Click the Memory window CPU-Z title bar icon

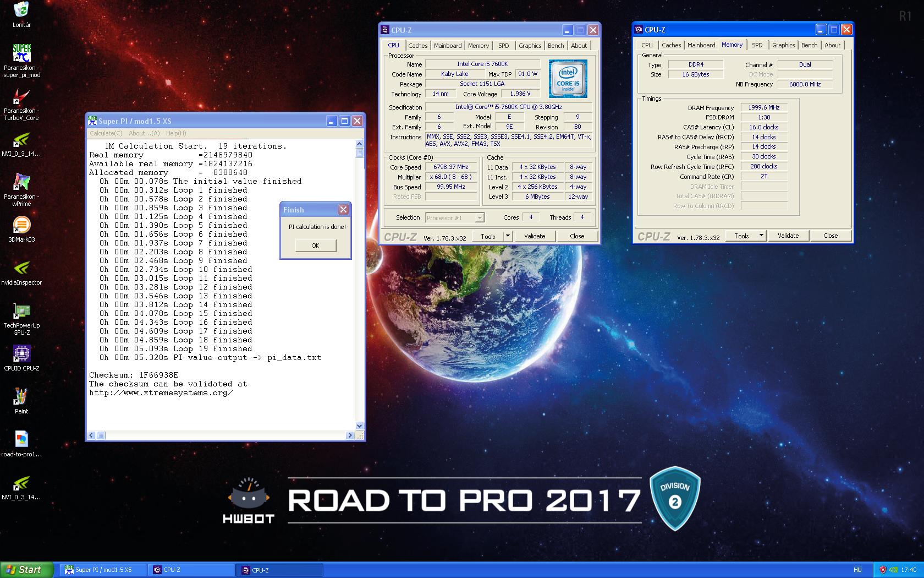[639, 30]
